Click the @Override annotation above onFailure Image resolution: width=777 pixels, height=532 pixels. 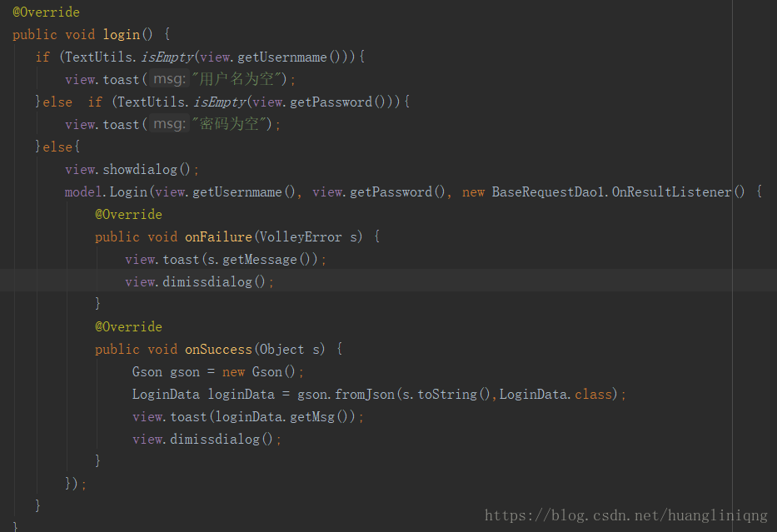pyautogui.click(x=128, y=215)
